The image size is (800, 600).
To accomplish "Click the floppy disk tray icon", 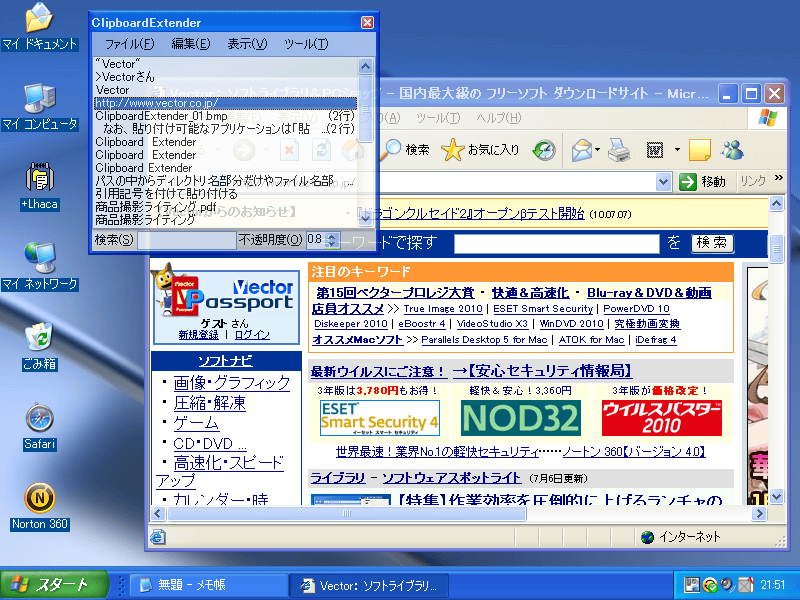I will (692, 585).
